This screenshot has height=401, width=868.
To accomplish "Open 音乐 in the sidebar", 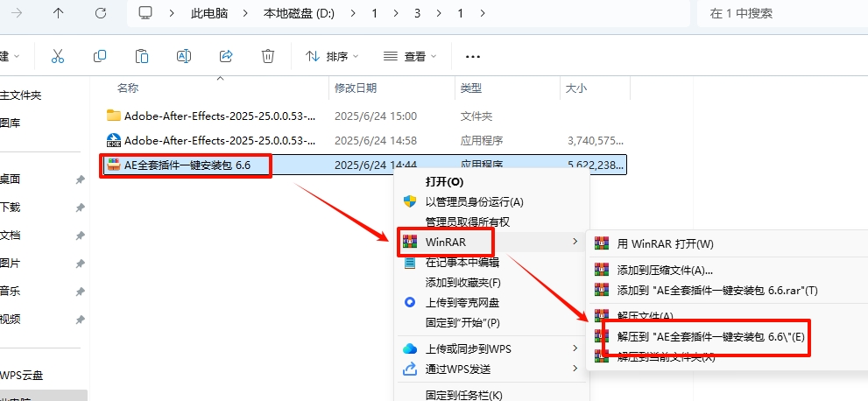I will [10, 292].
